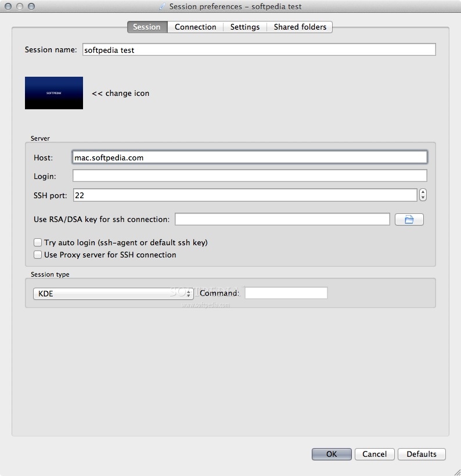Increase SSH port with stepper up arrow
Viewport: 461px width, 476px height.
pyautogui.click(x=423, y=192)
